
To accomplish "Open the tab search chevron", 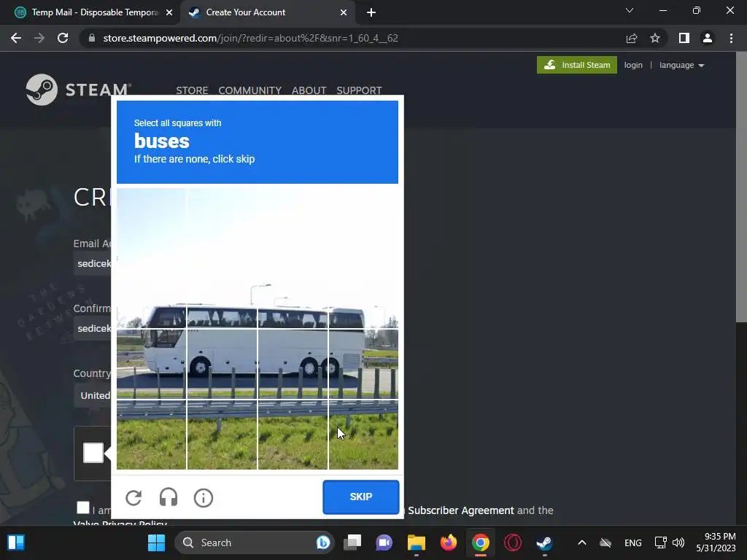I will pyautogui.click(x=630, y=10).
